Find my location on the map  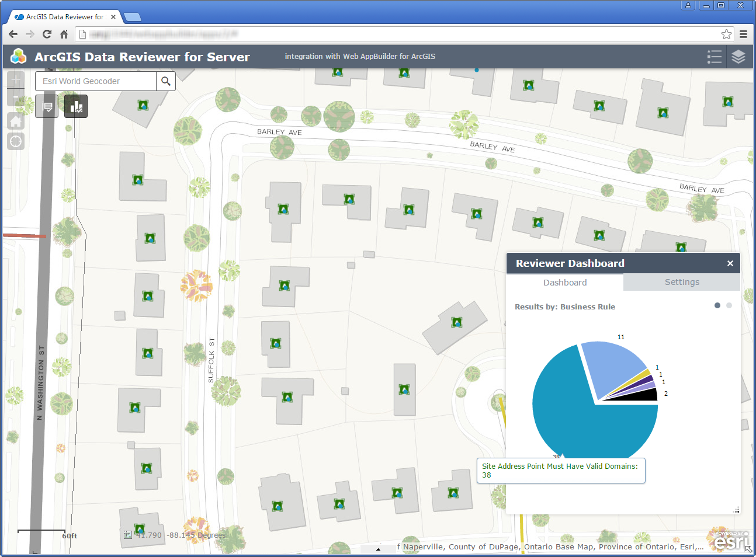(16, 141)
